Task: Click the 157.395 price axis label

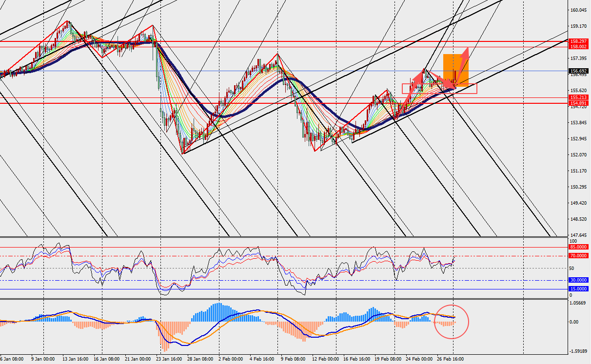Action: (578, 58)
